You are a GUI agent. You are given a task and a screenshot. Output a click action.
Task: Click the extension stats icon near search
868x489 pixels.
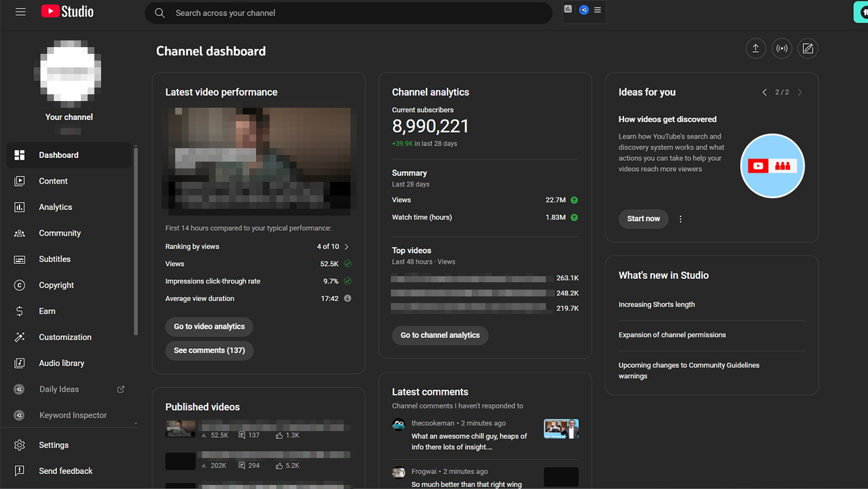[x=568, y=9]
